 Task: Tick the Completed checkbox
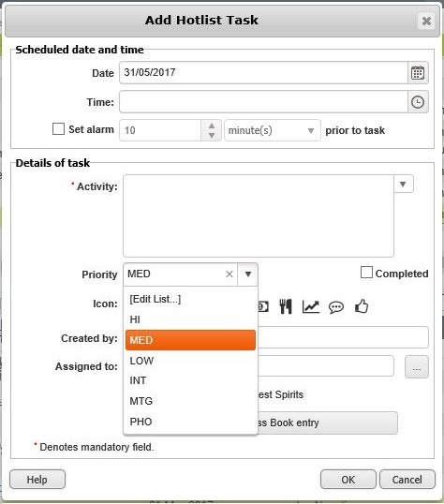click(x=366, y=273)
